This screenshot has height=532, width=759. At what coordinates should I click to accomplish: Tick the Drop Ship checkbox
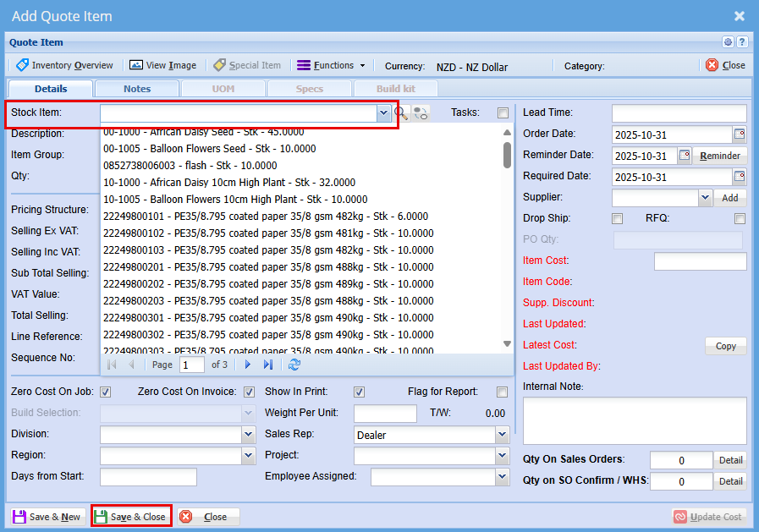coord(618,219)
